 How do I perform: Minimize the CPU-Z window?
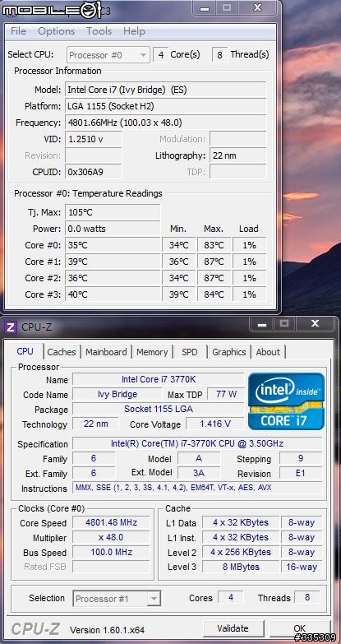[263, 324]
